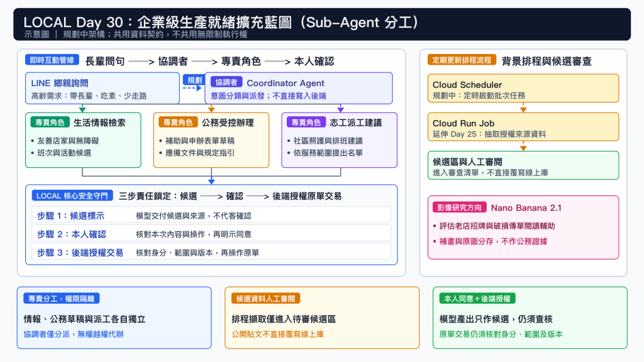644x362 pixels.
Task: Click the text "進入審查清單，不直接覆寫線上庫"
Action: point(491,173)
